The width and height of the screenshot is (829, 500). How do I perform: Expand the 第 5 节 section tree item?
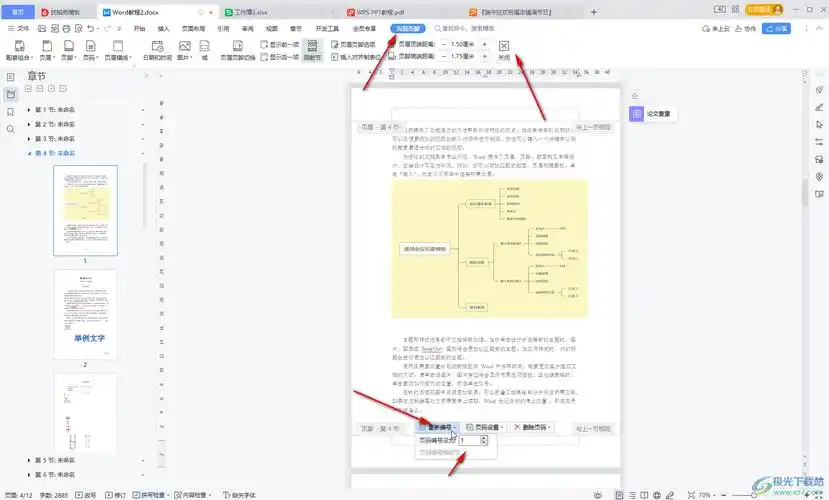[29, 460]
